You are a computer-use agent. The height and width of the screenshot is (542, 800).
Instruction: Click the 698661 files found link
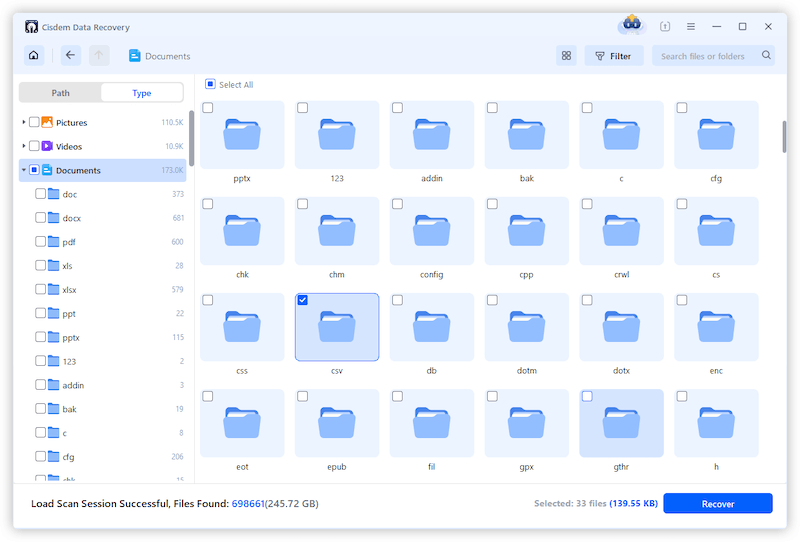pos(248,503)
